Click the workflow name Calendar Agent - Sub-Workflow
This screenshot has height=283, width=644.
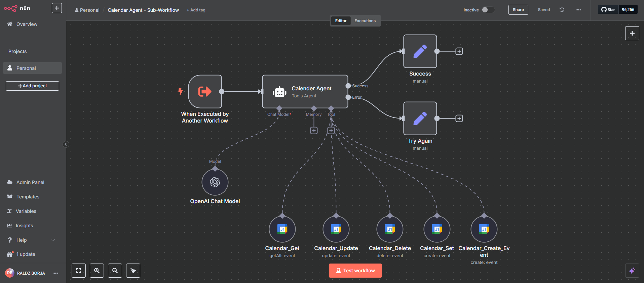tap(143, 10)
